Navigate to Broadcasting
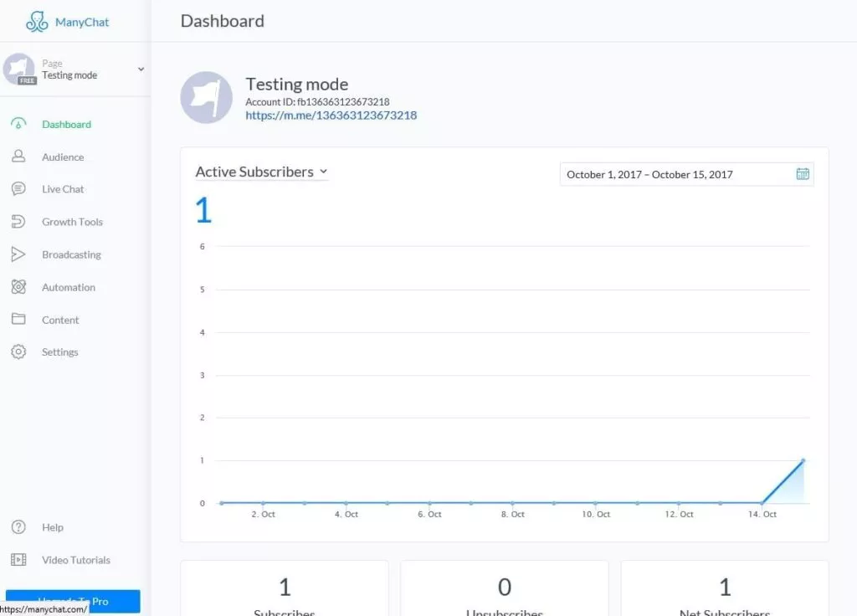857x616 pixels. pyautogui.click(x=72, y=254)
